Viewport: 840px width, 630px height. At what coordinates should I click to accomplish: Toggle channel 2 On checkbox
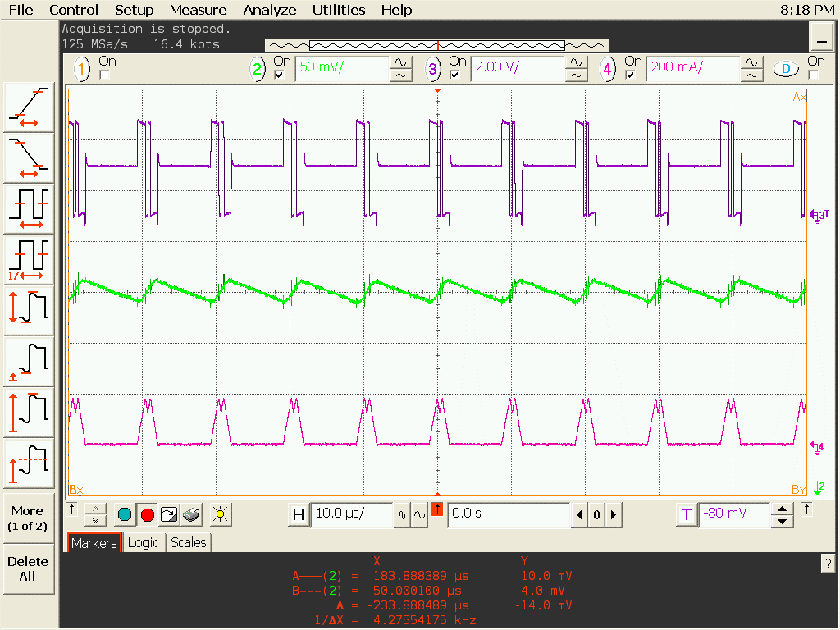(279, 75)
